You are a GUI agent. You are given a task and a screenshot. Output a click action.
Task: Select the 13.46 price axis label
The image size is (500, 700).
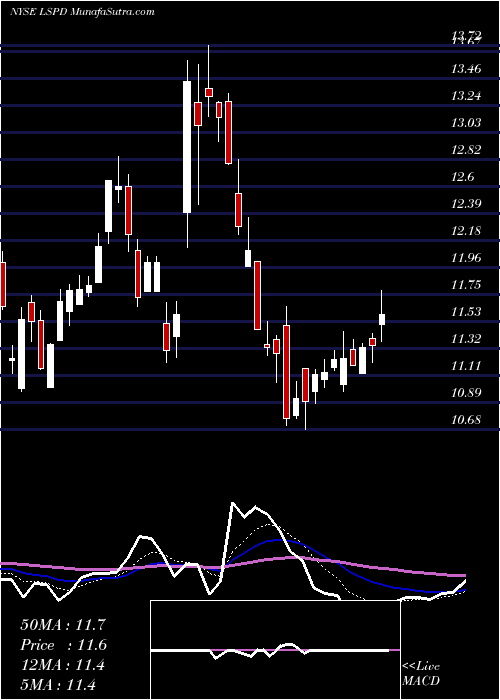[x=467, y=69]
